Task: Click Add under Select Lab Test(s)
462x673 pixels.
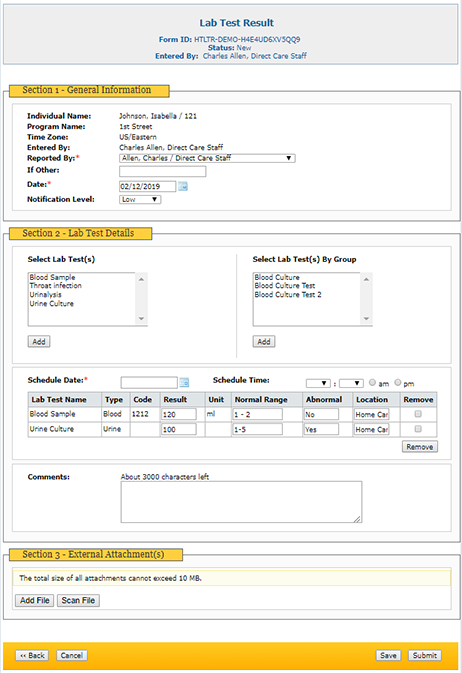Action: (39, 342)
